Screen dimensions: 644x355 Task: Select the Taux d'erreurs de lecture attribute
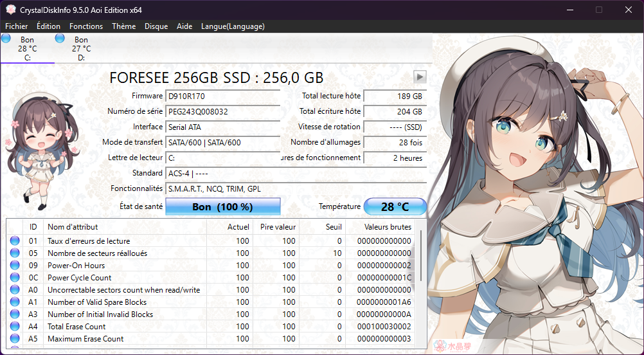coord(89,241)
